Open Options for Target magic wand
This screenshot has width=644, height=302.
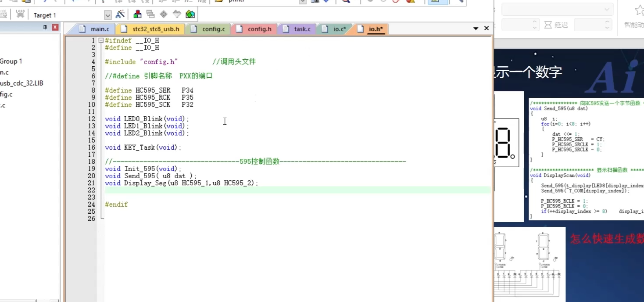pyautogui.click(x=120, y=14)
